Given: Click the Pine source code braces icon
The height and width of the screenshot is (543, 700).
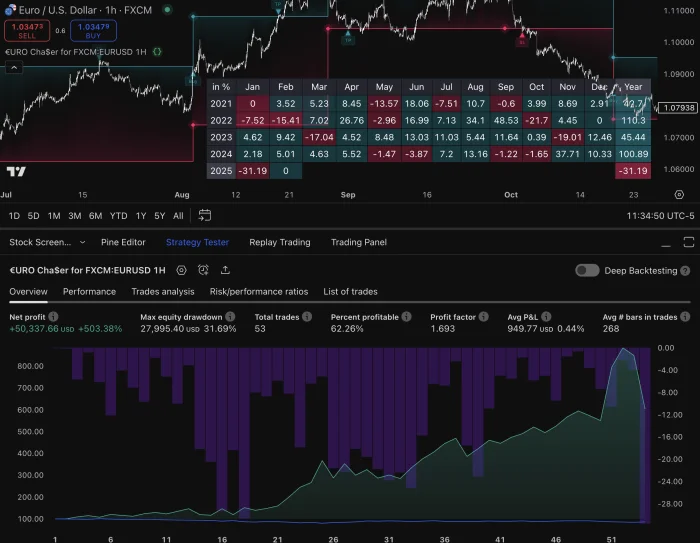Looking at the screenshot, I should 157,50.
